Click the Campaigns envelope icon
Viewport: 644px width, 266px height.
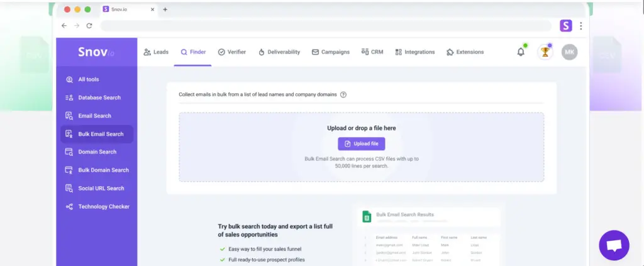pos(316,52)
